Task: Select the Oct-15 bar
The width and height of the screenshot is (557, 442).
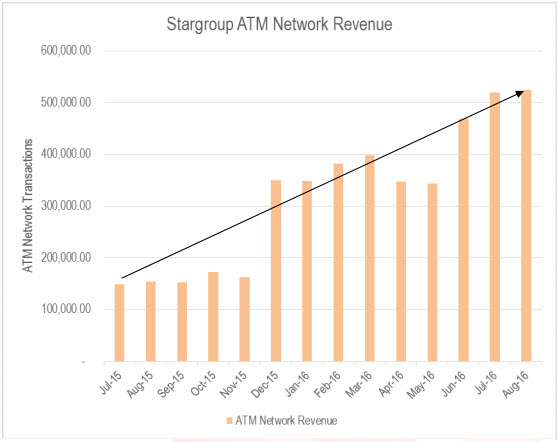Action: [x=213, y=317]
